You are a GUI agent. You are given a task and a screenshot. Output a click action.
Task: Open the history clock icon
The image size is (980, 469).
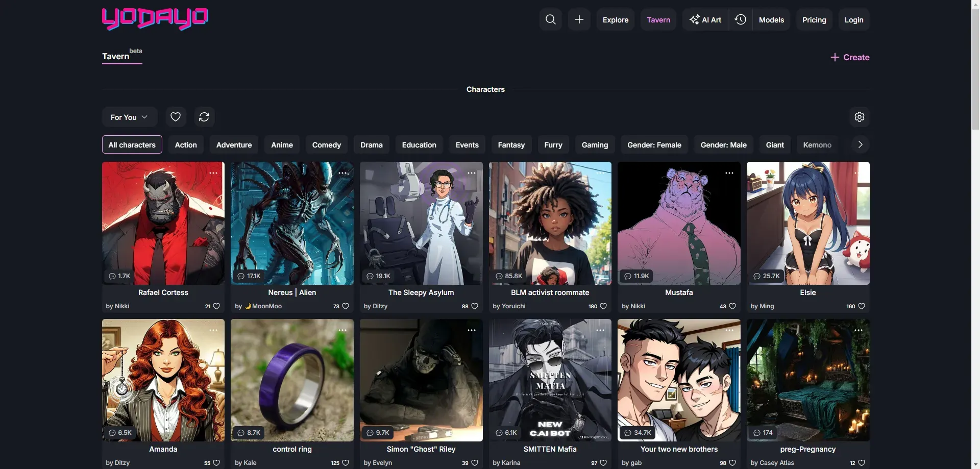740,20
